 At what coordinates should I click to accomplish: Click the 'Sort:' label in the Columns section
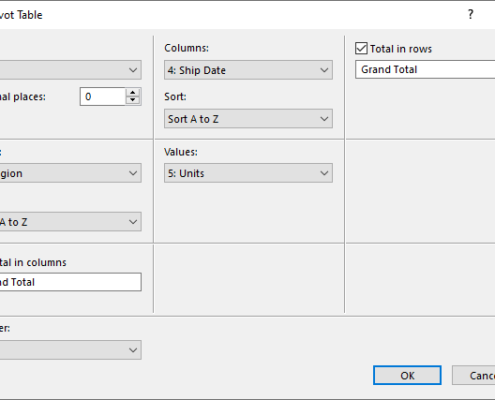pos(175,97)
